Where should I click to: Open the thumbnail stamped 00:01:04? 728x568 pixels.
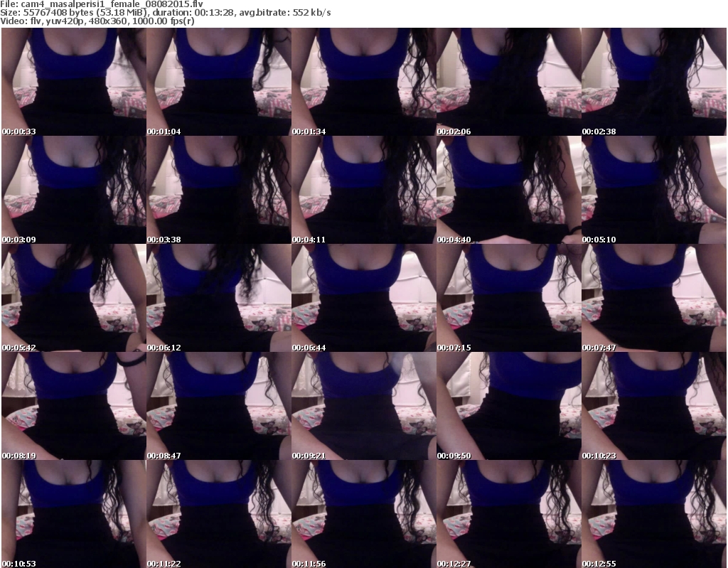coord(219,82)
